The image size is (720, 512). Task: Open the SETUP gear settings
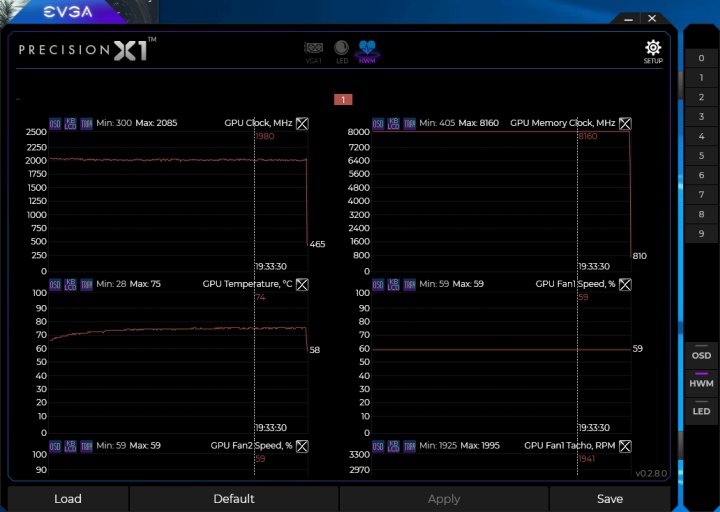pyautogui.click(x=653, y=51)
